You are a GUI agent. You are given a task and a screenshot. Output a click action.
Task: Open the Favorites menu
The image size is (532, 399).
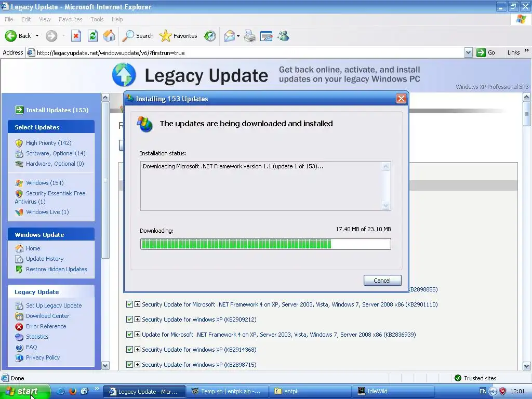pyautogui.click(x=71, y=19)
